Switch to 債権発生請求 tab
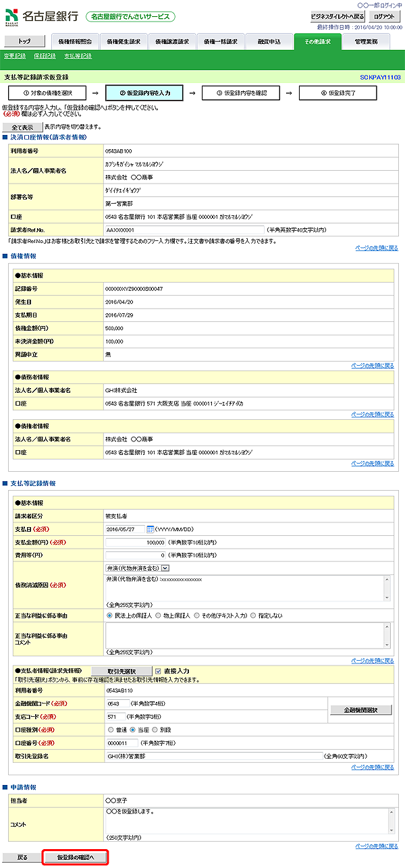Screen dimensions: 405x868 [x=123, y=42]
